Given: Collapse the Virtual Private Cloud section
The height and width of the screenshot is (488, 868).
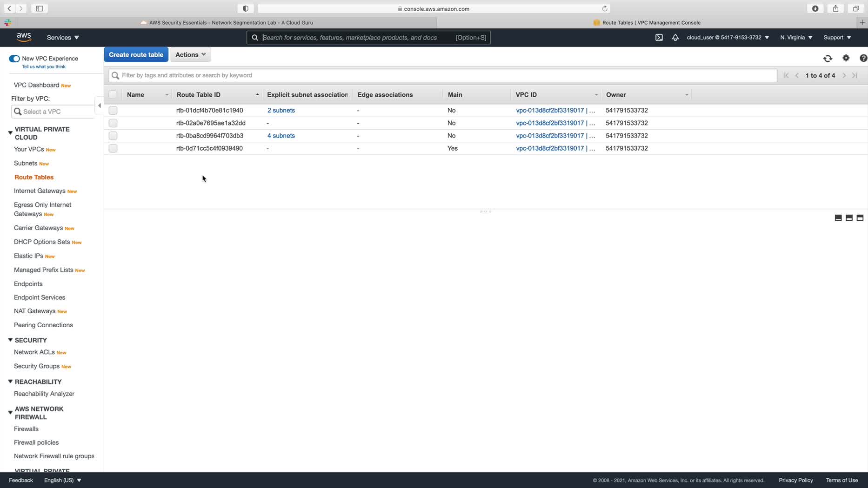Looking at the screenshot, I should coord(10,133).
